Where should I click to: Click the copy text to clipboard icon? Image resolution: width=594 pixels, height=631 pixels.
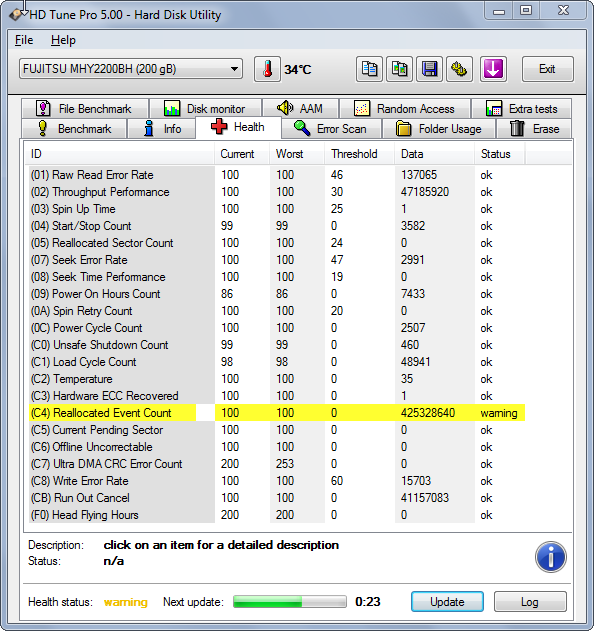point(369,69)
